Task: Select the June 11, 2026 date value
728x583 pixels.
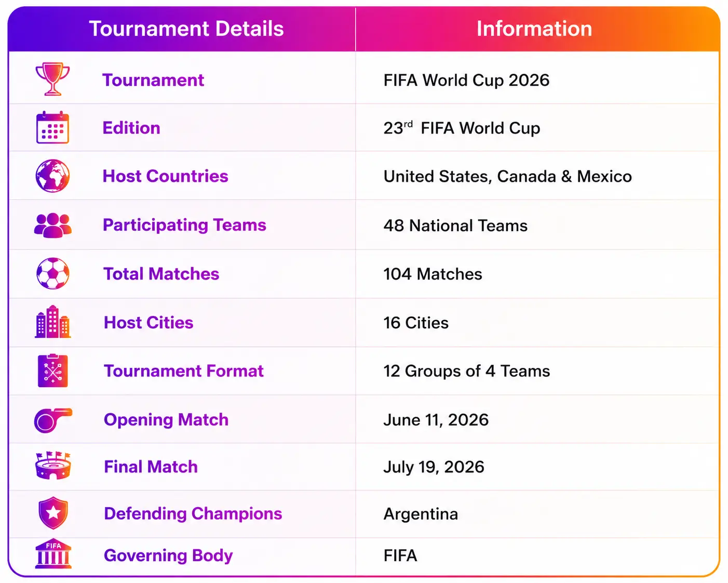Action: coord(436,420)
